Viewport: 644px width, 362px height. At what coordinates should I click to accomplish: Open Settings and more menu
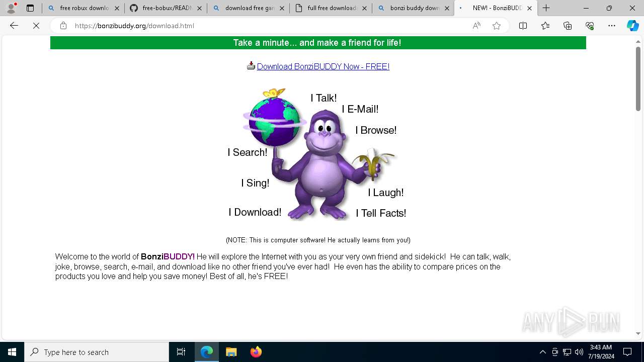pyautogui.click(x=612, y=26)
